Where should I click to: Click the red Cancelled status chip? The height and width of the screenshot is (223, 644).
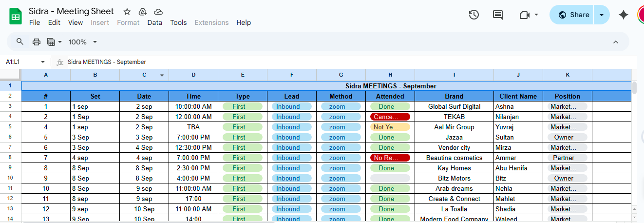pyautogui.click(x=390, y=117)
